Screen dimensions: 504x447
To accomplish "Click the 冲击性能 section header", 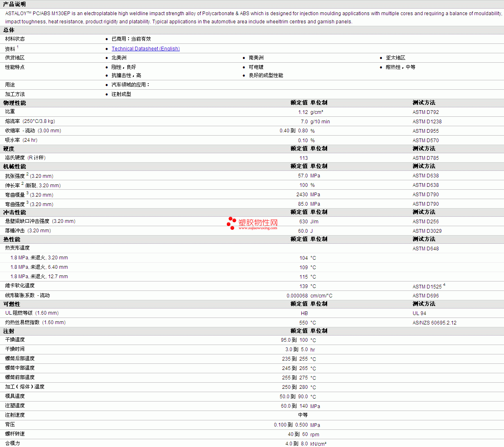I will tap(14, 212).
